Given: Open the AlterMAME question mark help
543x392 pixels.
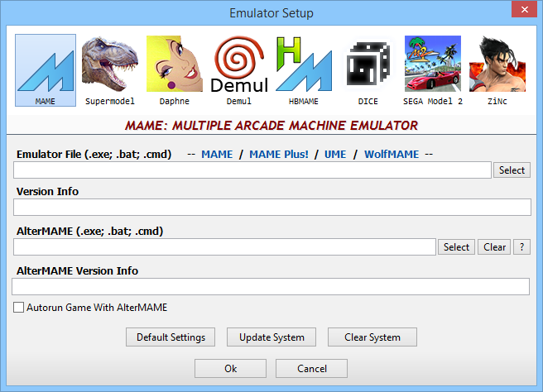Looking at the screenshot, I should [521, 247].
